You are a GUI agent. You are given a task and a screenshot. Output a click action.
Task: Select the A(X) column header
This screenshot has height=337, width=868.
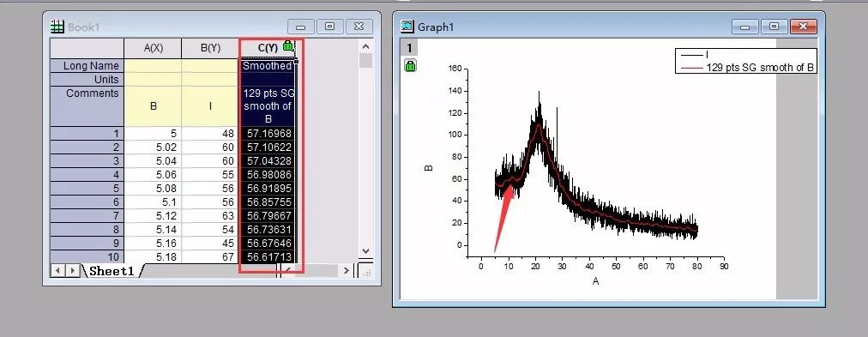153,48
